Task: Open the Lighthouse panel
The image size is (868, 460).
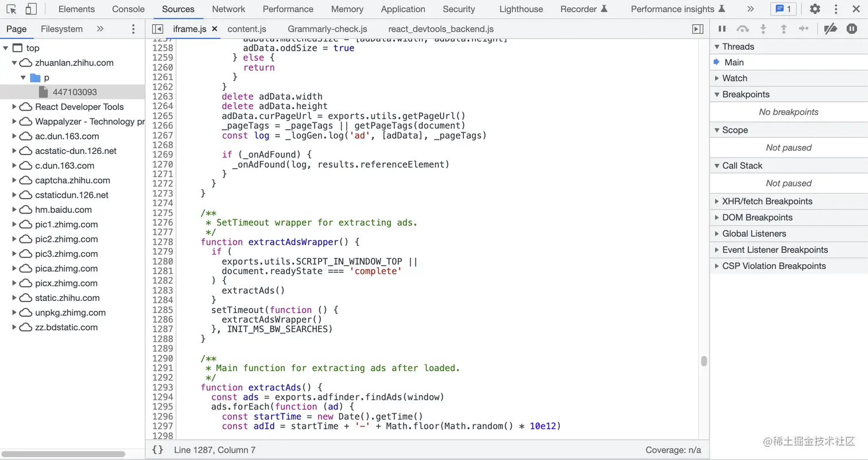Action: click(x=521, y=9)
